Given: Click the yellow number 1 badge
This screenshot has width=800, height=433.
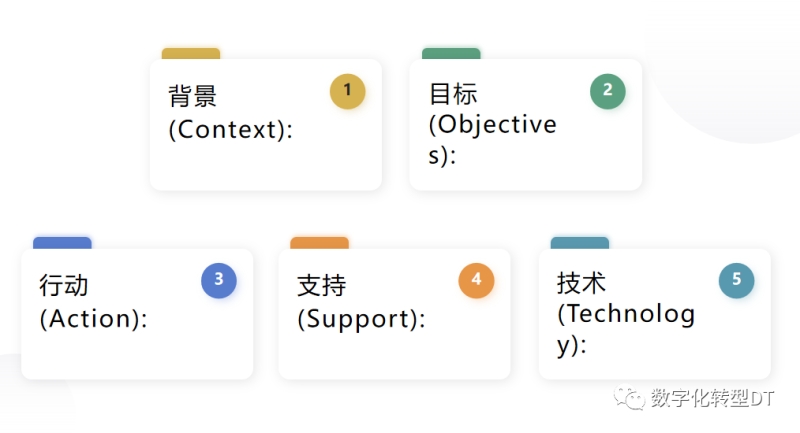Looking at the screenshot, I should (348, 91).
